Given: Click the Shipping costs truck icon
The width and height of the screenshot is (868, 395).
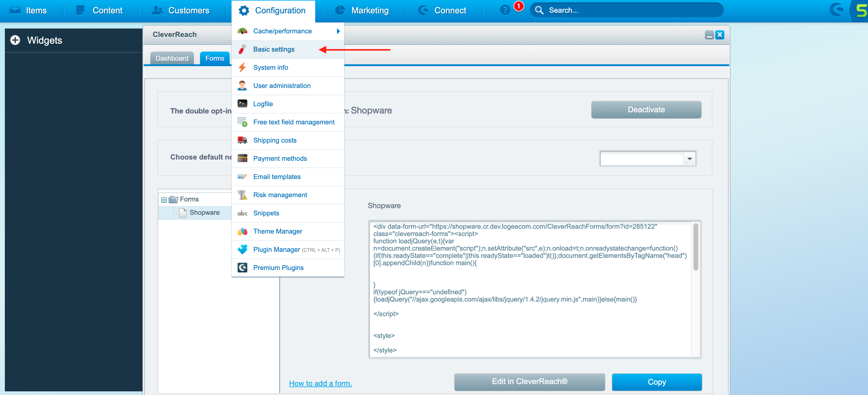Looking at the screenshot, I should 242,140.
